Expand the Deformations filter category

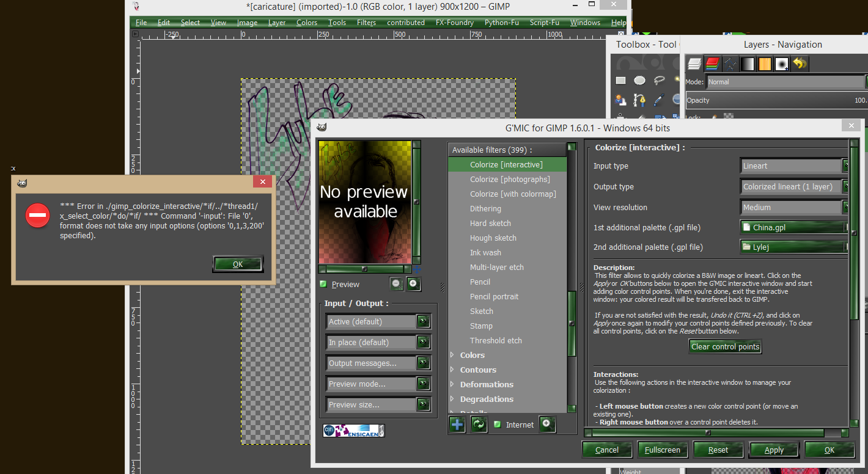click(452, 384)
